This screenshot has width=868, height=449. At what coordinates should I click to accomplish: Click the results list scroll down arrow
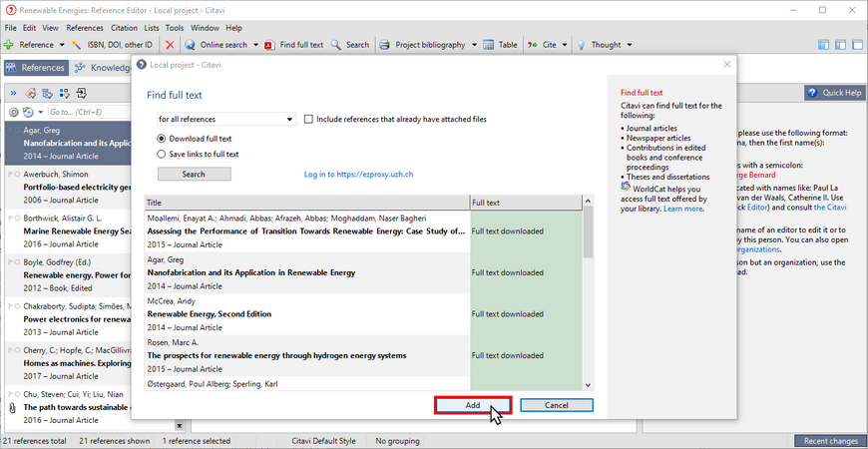pyautogui.click(x=588, y=385)
